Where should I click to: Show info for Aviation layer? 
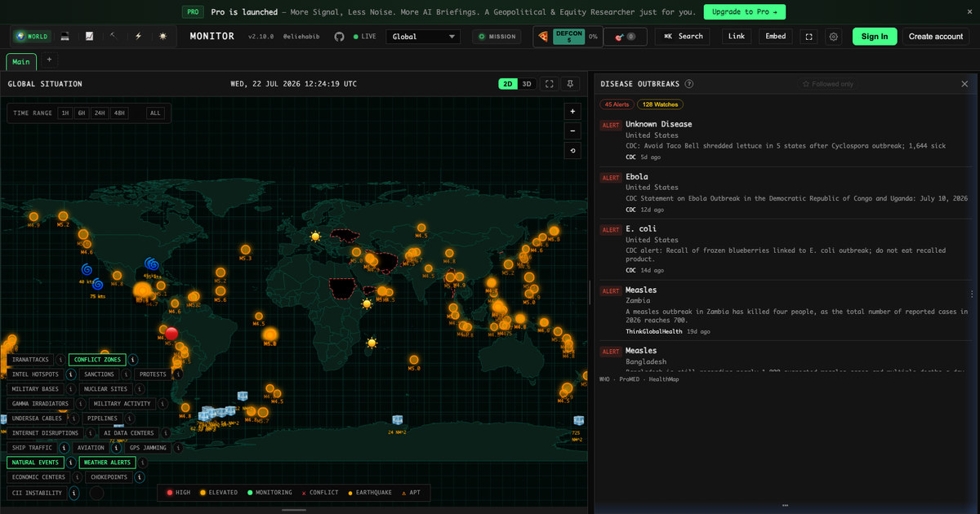click(115, 448)
